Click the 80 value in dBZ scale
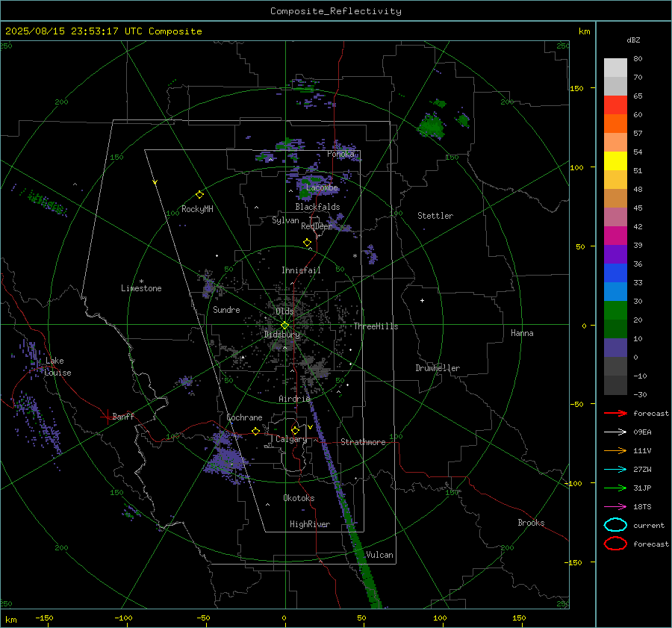This screenshot has width=672, height=628. [x=638, y=59]
